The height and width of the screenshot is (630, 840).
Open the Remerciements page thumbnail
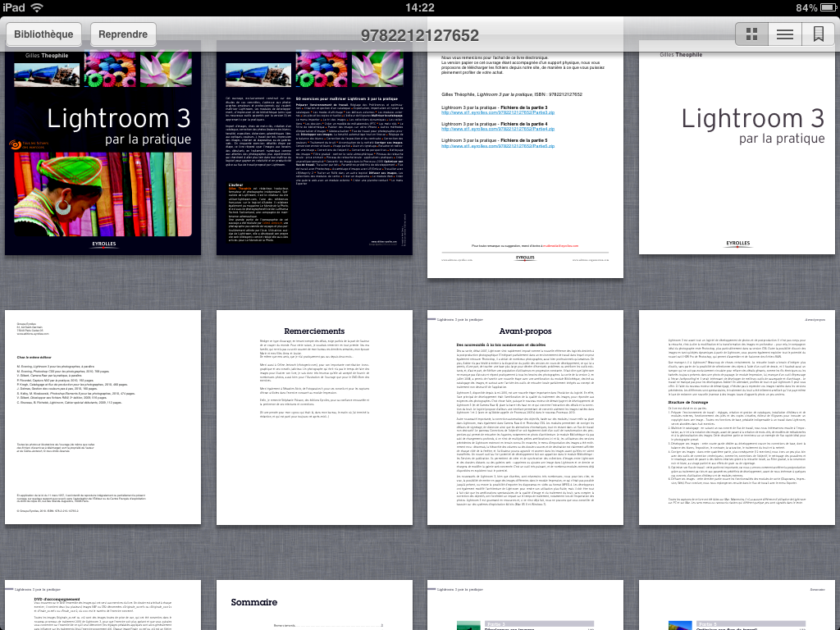click(314, 418)
